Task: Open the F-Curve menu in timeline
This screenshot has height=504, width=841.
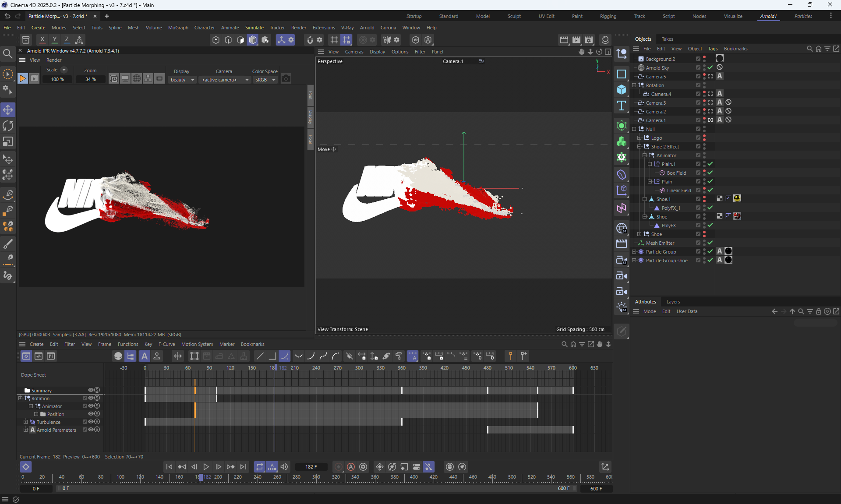Action: [x=166, y=344]
